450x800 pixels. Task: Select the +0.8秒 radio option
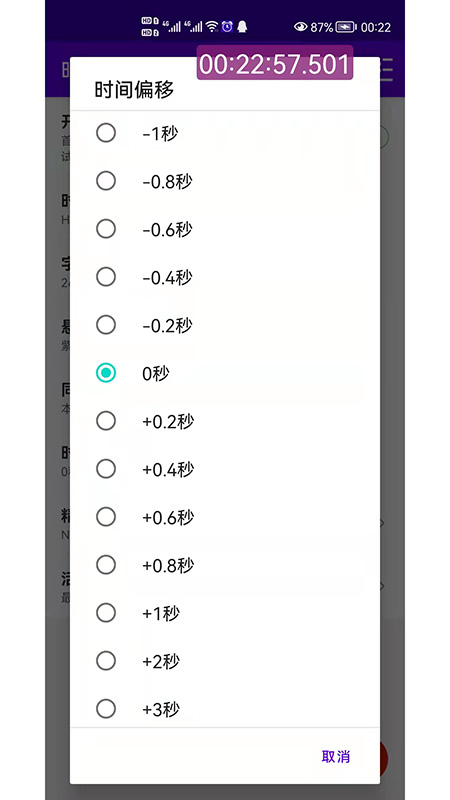click(x=224, y=565)
